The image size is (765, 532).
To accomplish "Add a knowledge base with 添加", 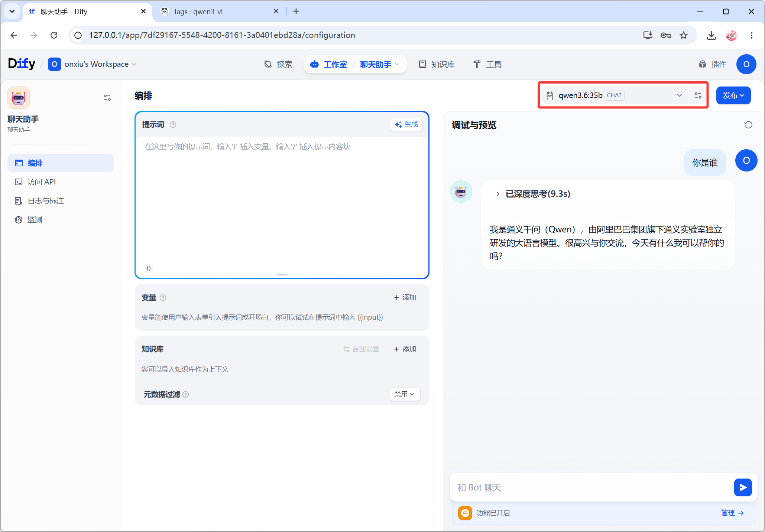I will tap(405, 349).
